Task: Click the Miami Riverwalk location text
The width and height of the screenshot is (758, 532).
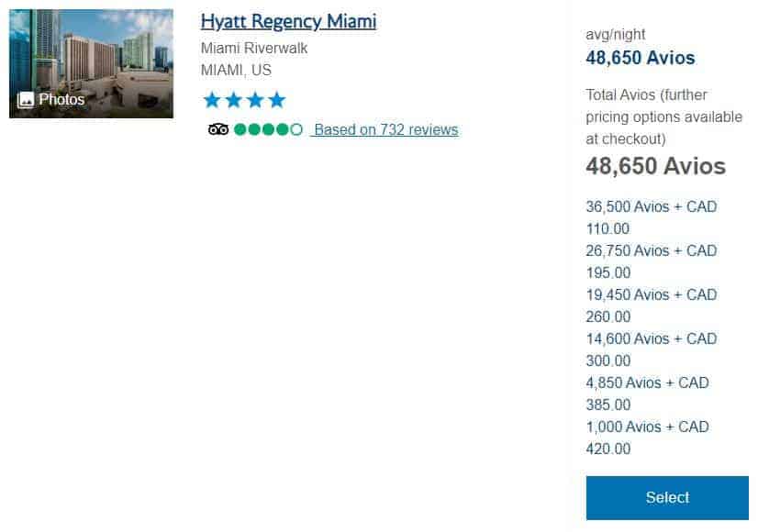Action: tap(254, 49)
